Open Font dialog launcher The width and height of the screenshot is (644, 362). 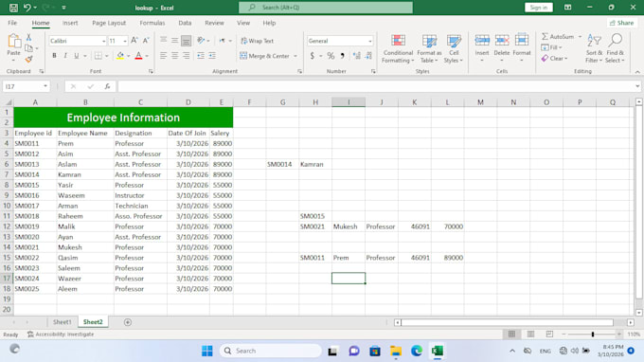[x=151, y=71]
